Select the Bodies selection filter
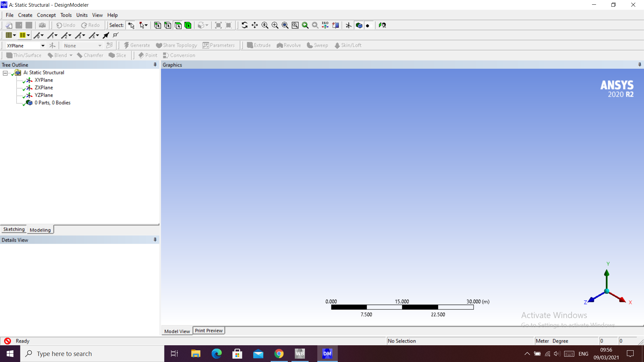The width and height of the screenshot is (644, 362). click(188, 25)
